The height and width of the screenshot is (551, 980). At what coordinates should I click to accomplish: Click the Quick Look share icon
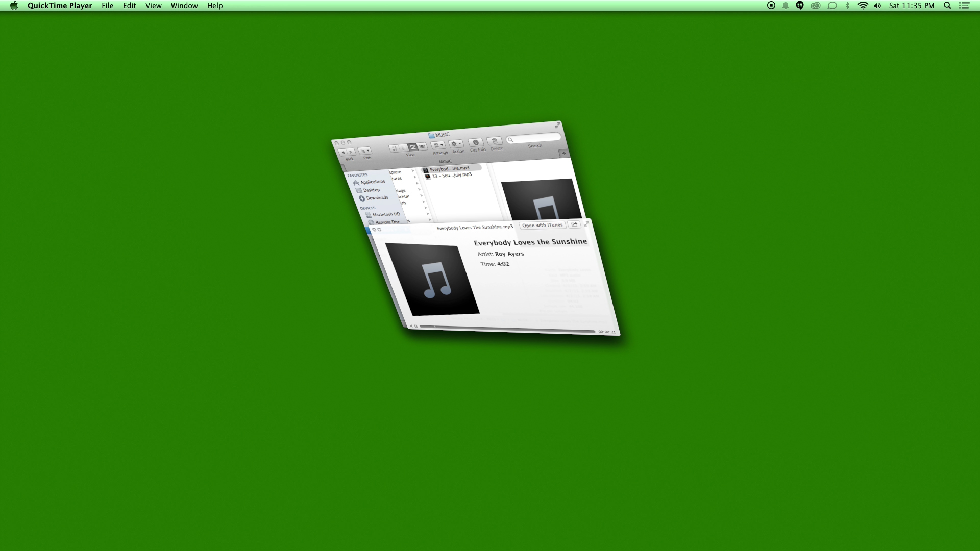point(574,224)
